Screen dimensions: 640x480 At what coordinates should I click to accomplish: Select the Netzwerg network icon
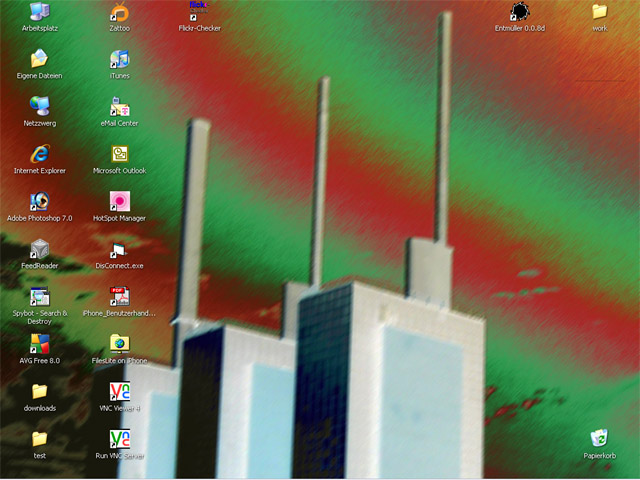[x=40, y=106]
